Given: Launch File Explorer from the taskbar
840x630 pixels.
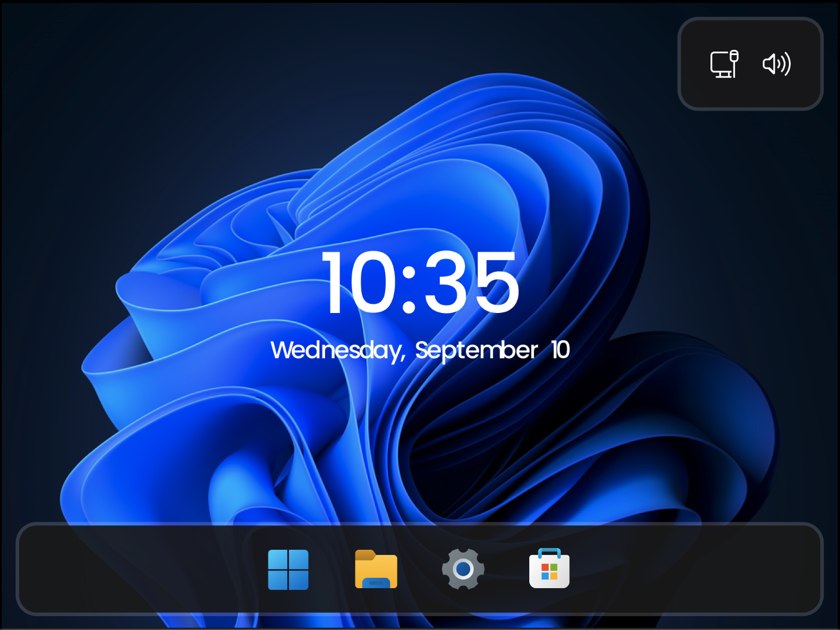Looking at the screenshot, I should (376, 569).
